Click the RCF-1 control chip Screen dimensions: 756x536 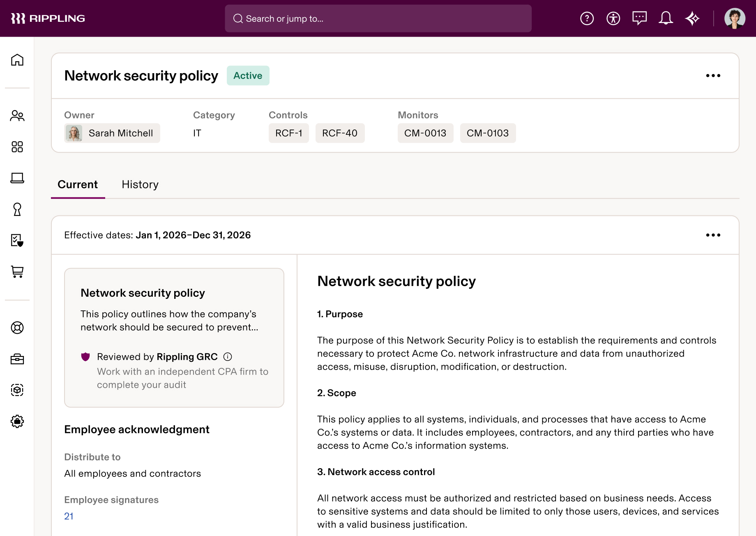coord(288,133)
